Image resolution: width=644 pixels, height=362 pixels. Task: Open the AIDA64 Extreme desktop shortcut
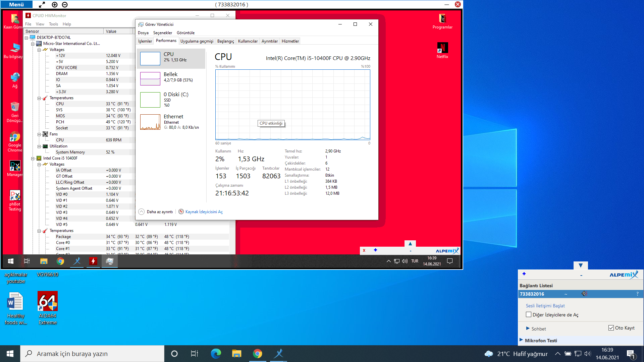coord(48,308)
